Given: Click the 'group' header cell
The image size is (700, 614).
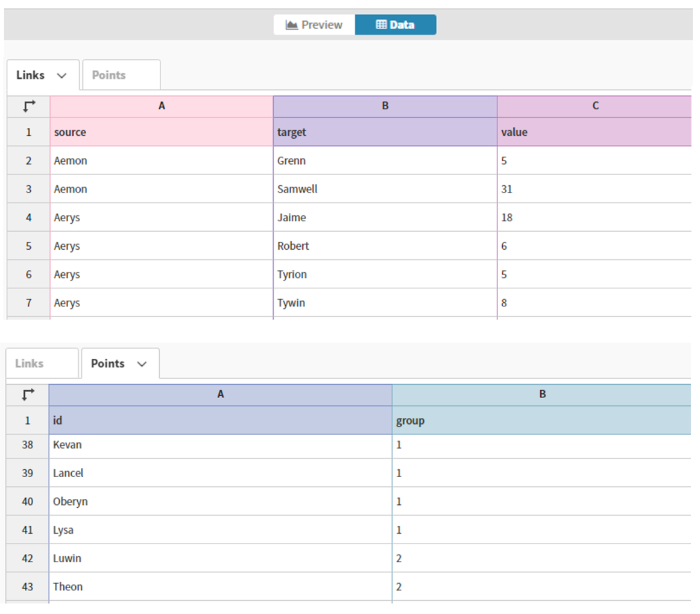Looking at the screenshot, I should click(x=541, y=420).
